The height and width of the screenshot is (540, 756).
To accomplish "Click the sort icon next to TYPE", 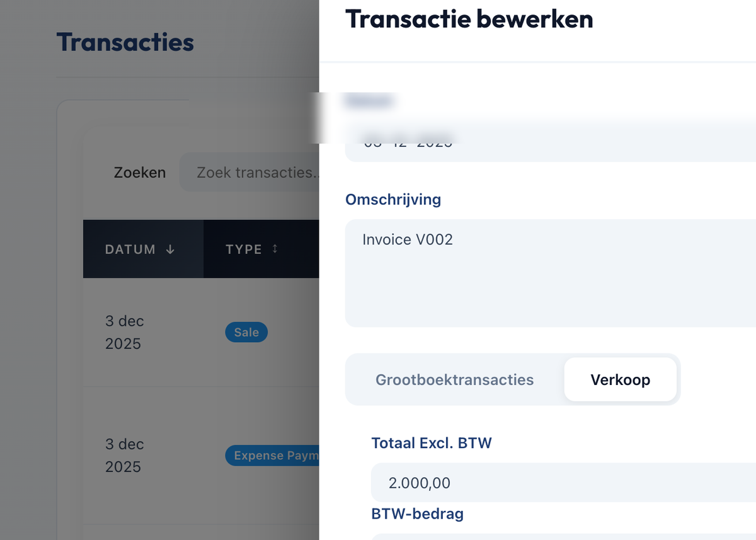I will click(x=275, y=249).
